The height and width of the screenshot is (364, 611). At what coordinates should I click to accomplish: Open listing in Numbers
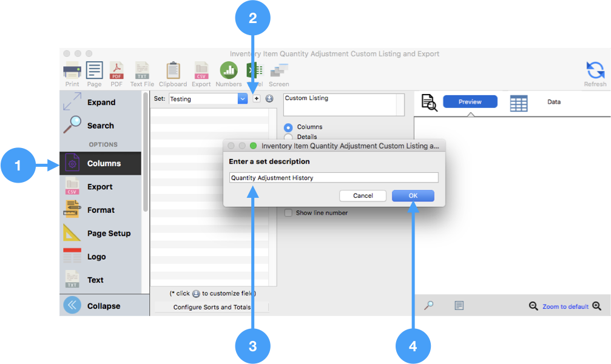(x=229, y=73)
